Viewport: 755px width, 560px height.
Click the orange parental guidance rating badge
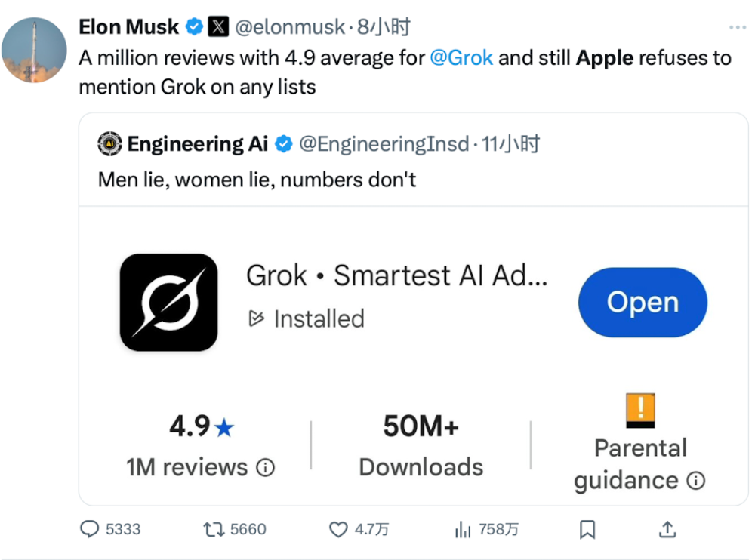coord(640,411)
